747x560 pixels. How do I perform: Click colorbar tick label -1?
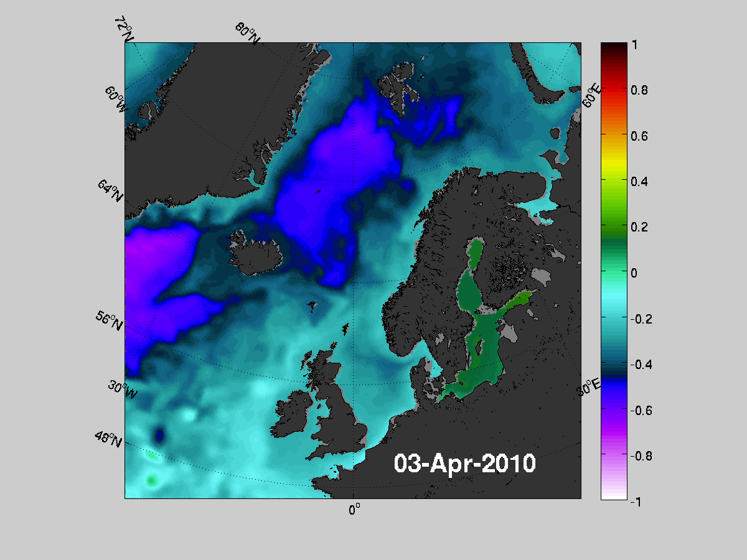point(635,501)
